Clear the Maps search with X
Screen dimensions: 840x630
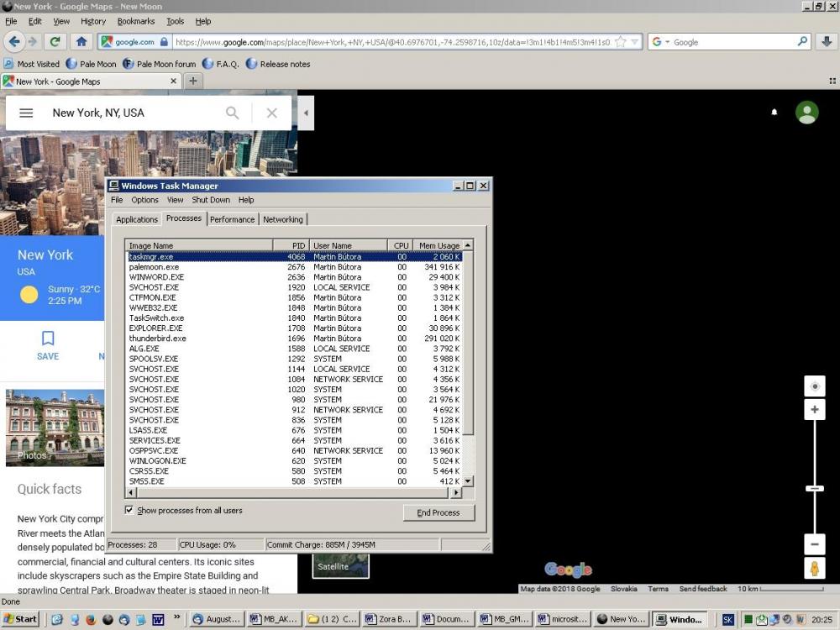pyautogui.click(x=271, y=113)
